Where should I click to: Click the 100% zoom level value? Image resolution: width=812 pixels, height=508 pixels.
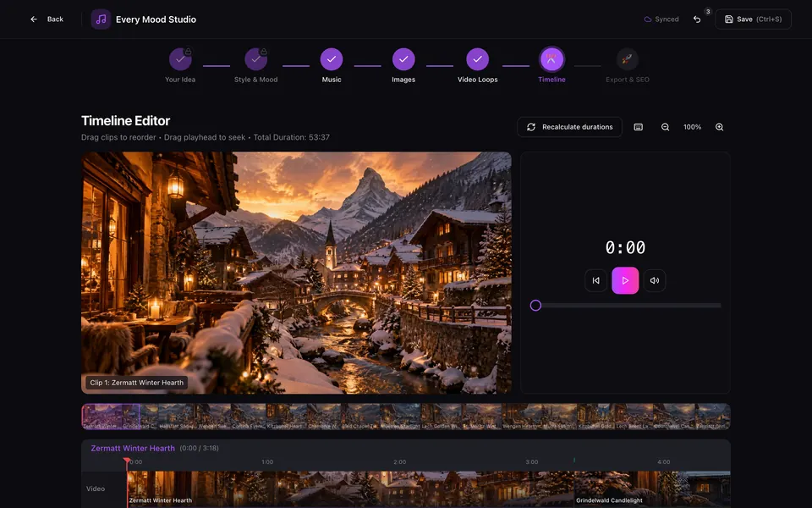pyautogui.click(x=693, y=127)
